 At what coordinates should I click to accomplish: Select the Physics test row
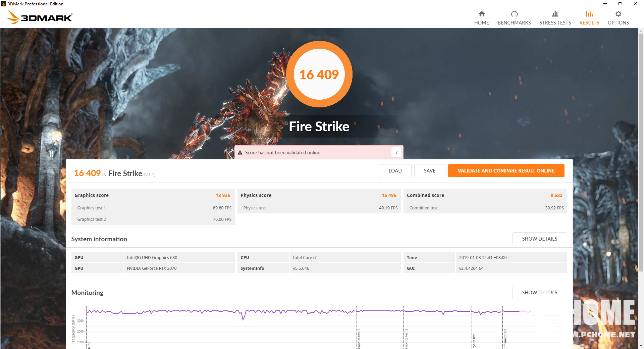click(319, 208)
